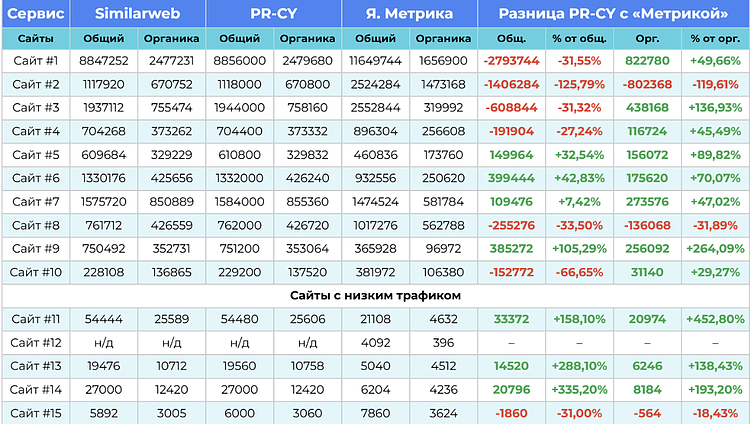
Task: Click the value 2477231
Action: tap(171, 61)
